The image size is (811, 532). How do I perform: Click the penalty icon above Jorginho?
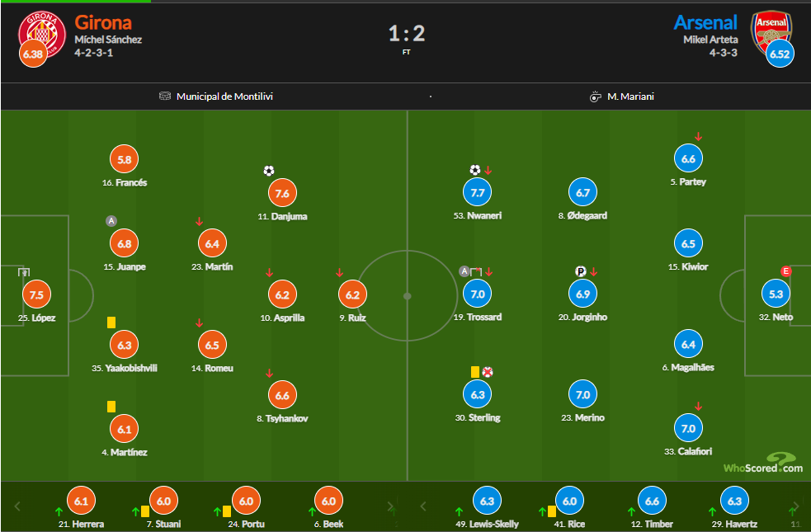pyautogui.click(x=580, y=271)
